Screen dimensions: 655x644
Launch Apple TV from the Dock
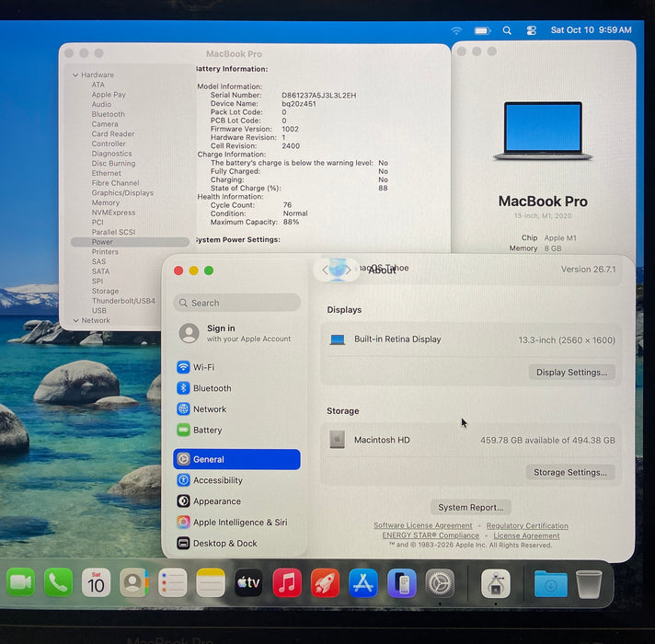click(x=248, y=582)
